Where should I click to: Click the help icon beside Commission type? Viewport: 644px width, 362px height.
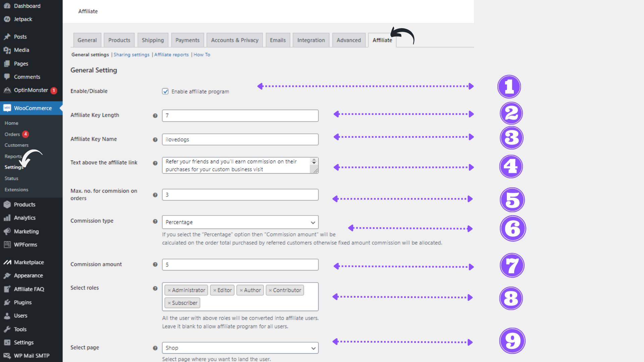point(155,222)
